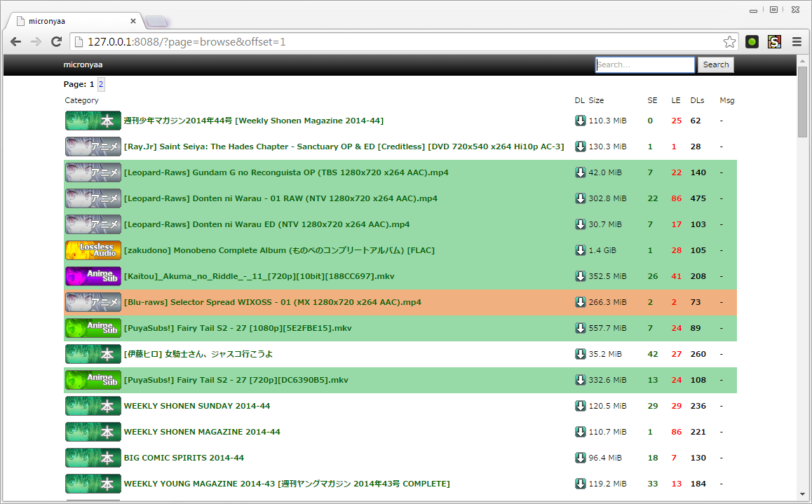The height and width of the screenshot is (504, 812).
Task: Download WEEKLY SHONEN SUNDAY 2014-44
Action: [580, 406]
